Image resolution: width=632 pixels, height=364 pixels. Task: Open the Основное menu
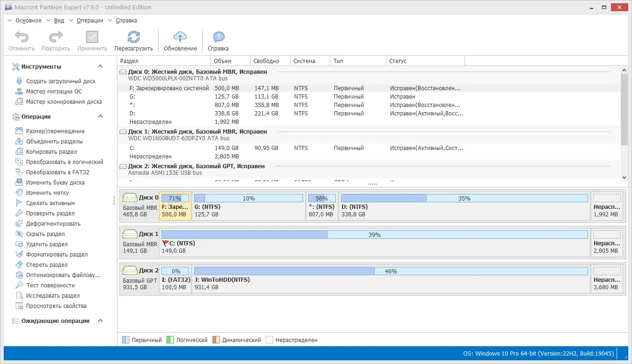point(29,20)
